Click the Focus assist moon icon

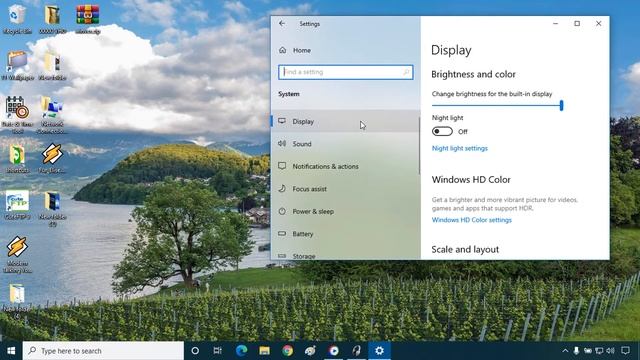click(282, 188)
